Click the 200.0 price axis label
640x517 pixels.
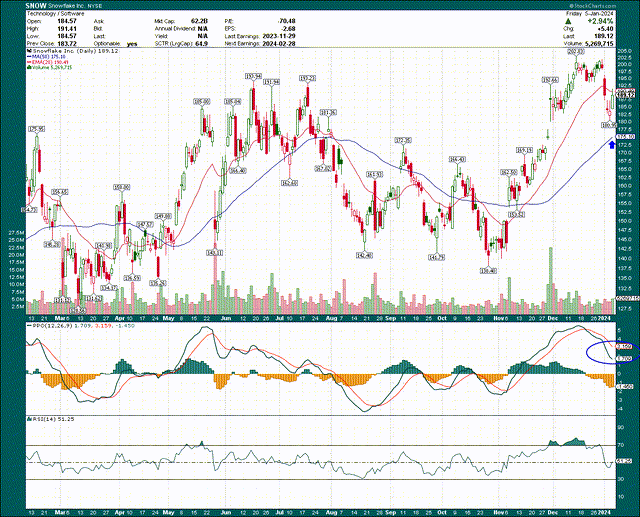click(624, 64)
